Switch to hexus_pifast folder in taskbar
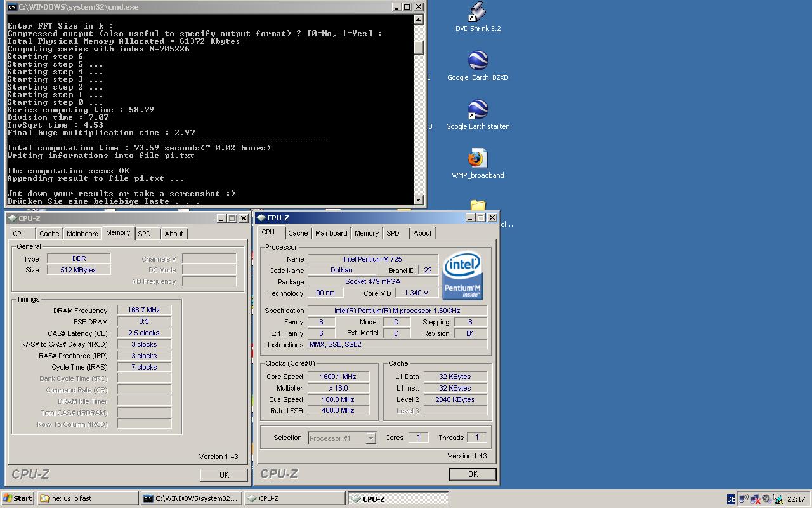The height and width of the screenshot is (508, 812). pyautogui.click(x=88, y=498)
